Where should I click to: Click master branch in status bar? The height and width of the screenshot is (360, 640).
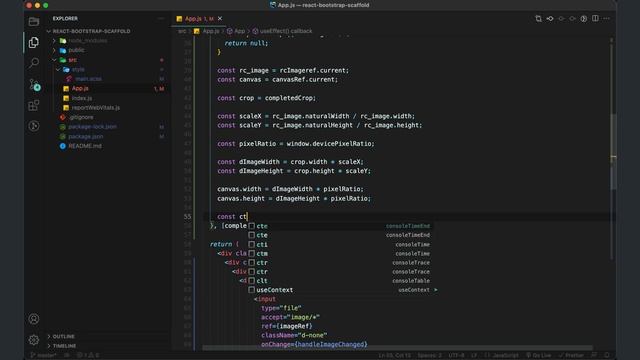pyautogui.click(x=44, y=355)
